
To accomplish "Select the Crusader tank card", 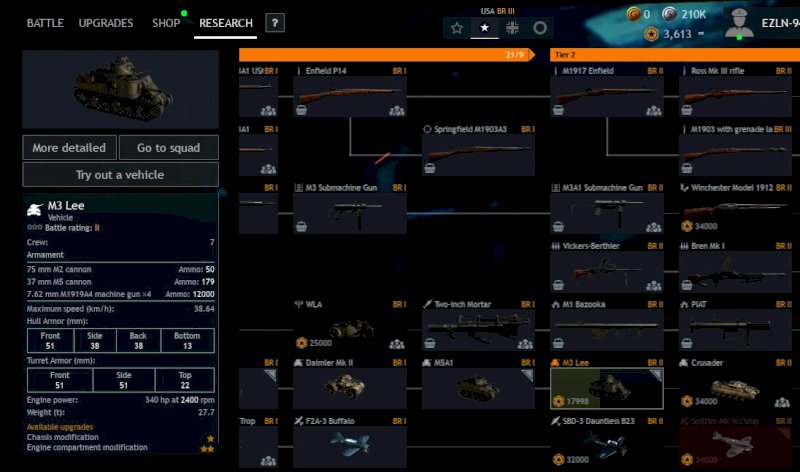I will click(x=735, y=384).
